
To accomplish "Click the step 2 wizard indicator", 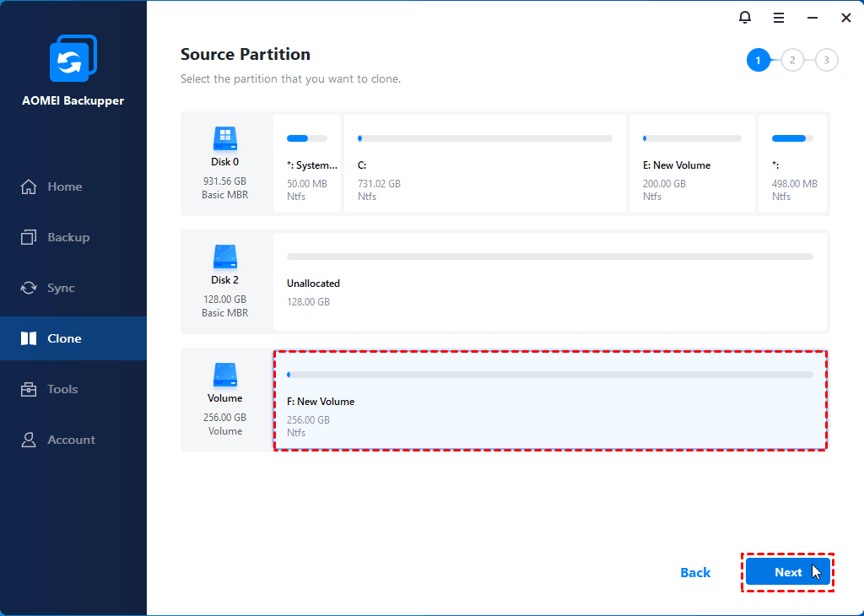I will 792,60.
